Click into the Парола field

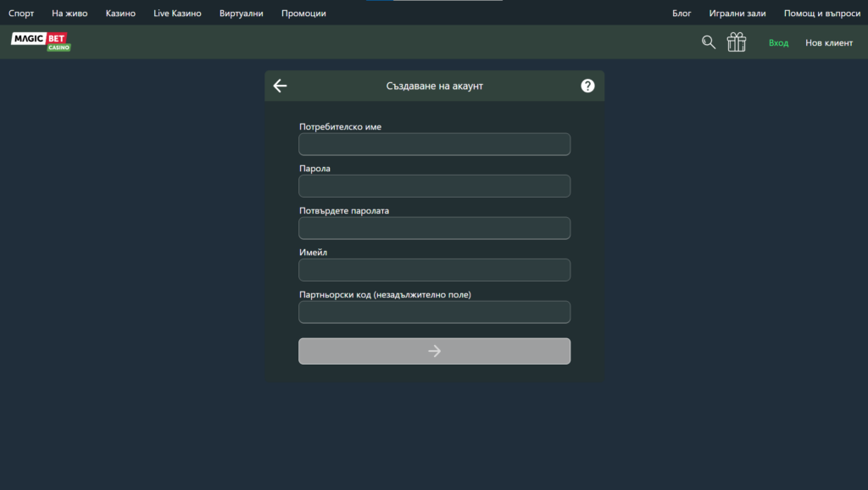click(x=434, y=186)
